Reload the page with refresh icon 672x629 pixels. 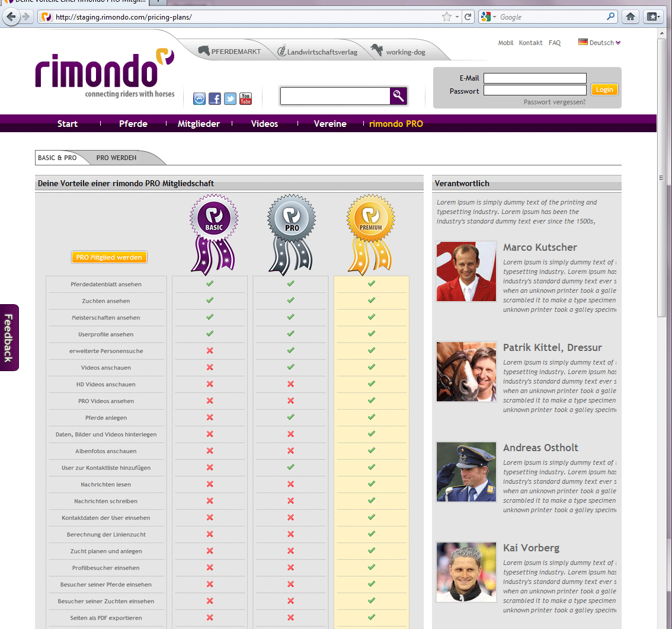[x=468, y=17]
